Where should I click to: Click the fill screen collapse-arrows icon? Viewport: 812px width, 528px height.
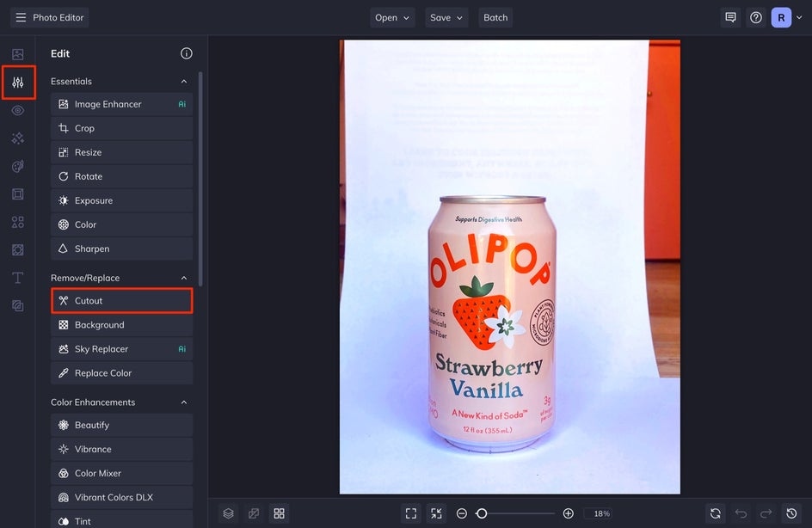(x=437, y=513)
